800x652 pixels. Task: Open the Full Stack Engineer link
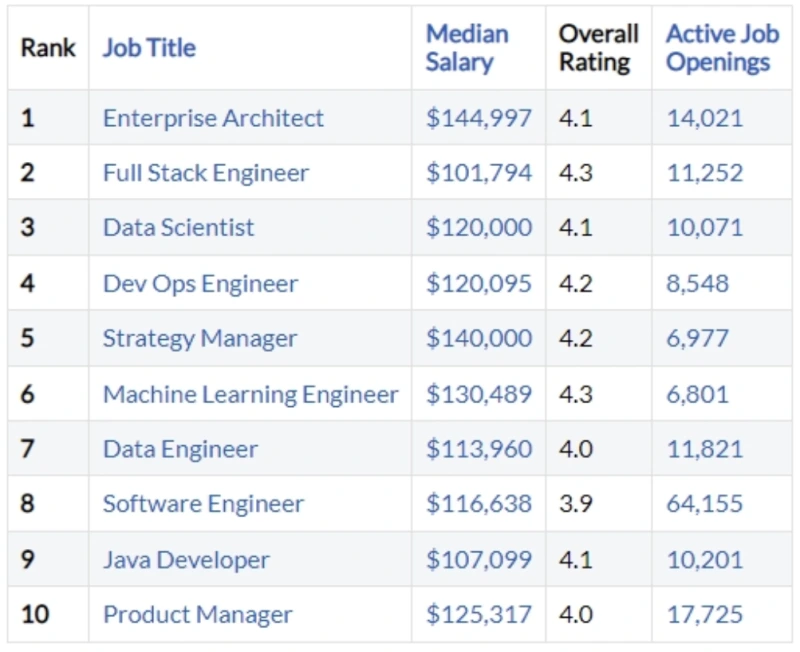tap(206, 173)
